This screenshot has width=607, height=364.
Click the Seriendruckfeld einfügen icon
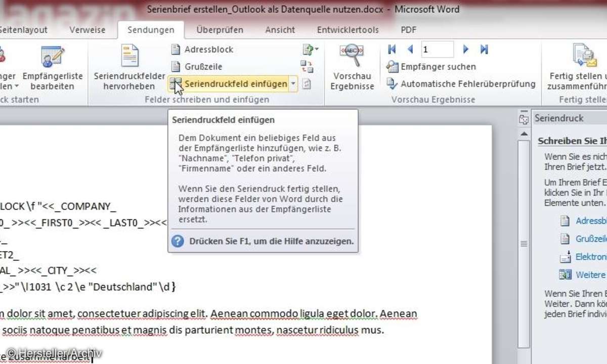click(x=176, y=84)
